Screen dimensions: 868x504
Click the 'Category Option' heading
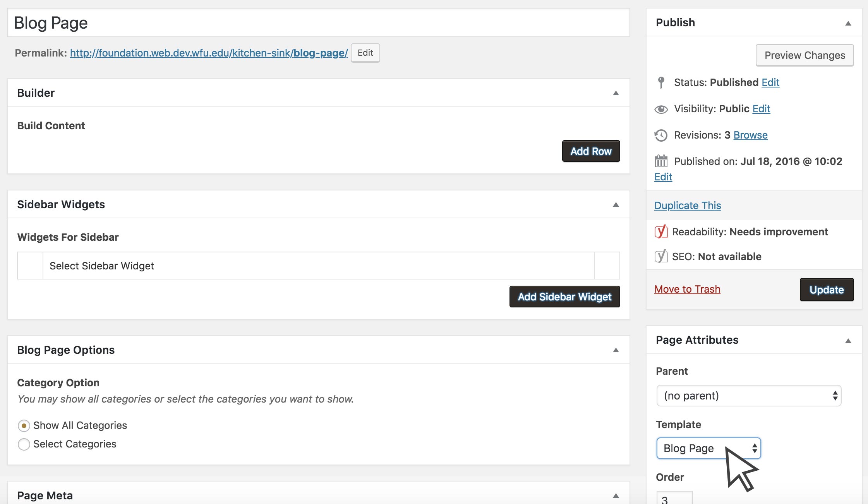[x=58, y=383]
